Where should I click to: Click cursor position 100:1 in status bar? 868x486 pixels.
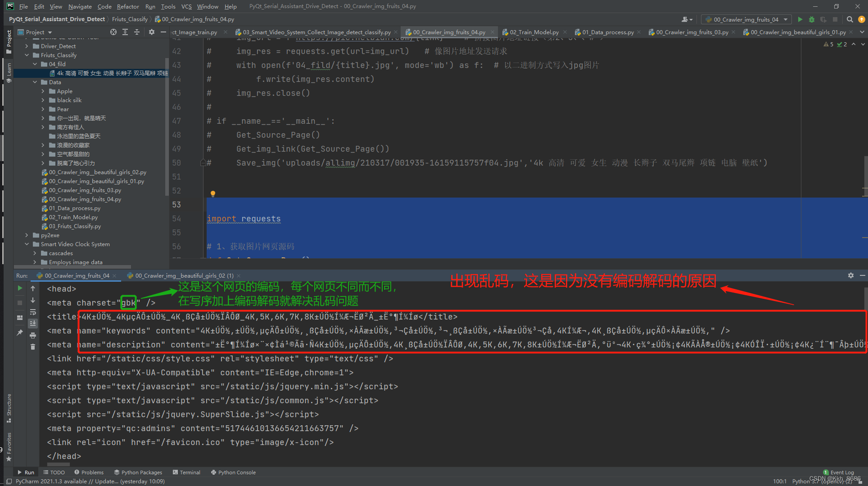[x=779, y=481]
